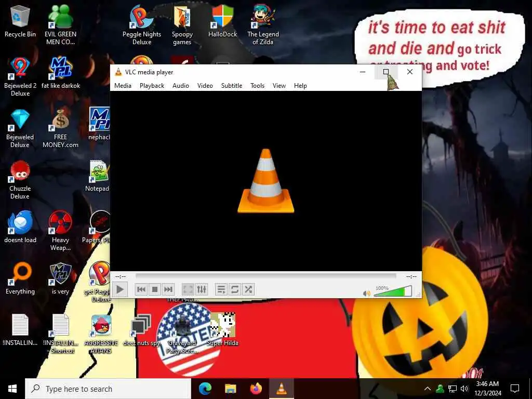Toggle VLC loop mode button
This screenshot has height=399, width=532.
(x=234, y=289)
